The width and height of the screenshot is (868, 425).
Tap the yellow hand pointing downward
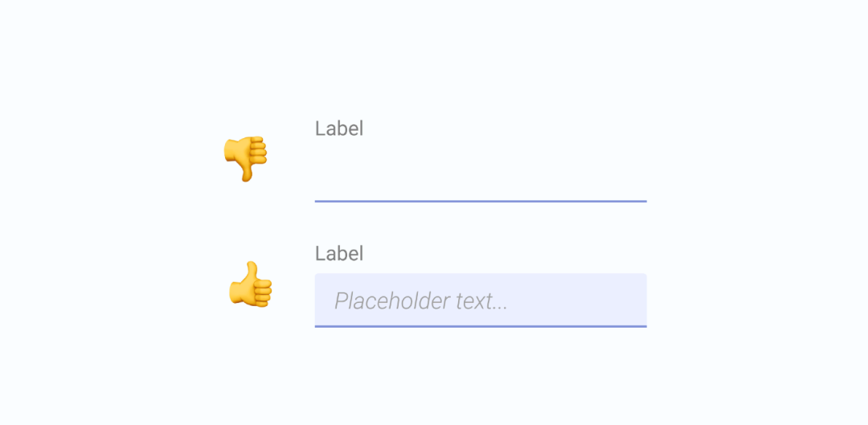[245, 158]
